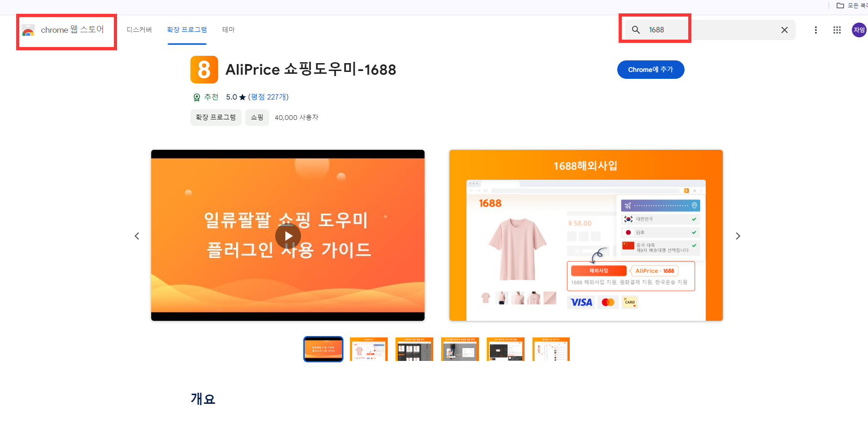This screenshot has height=425, width=868.
Task: Play the guide video
Action: [288, 236]
